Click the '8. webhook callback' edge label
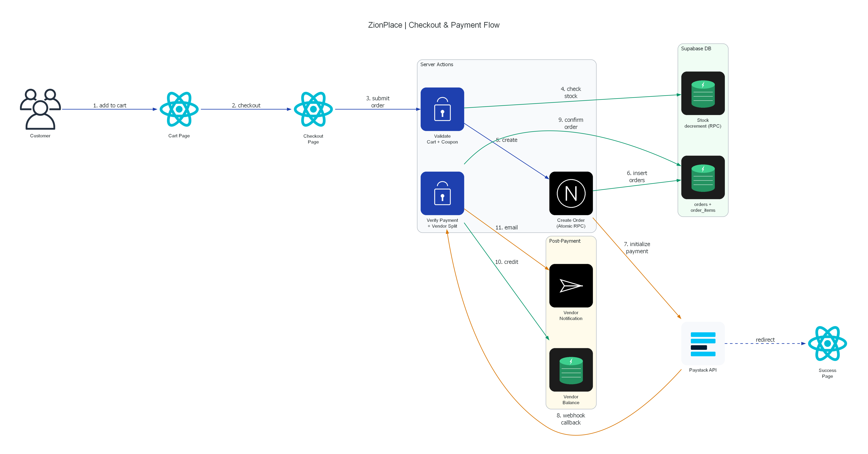The image size is (868, 454). [571, 419]
